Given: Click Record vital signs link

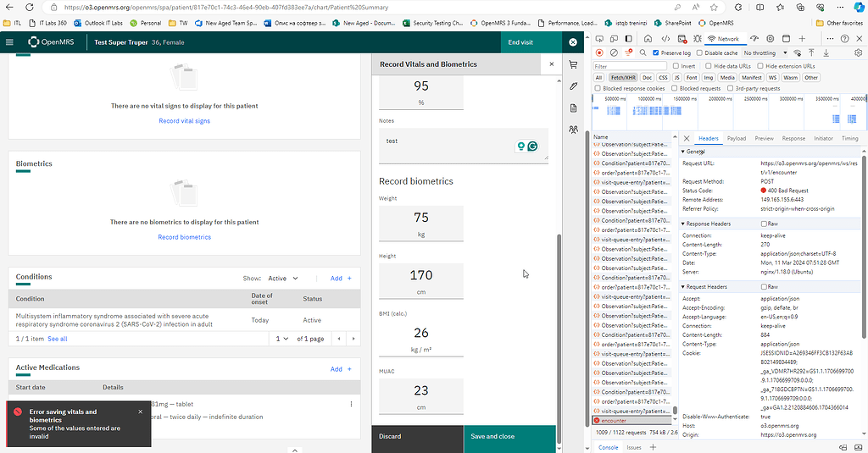Looking at the screenshot, I should point(184,121).
